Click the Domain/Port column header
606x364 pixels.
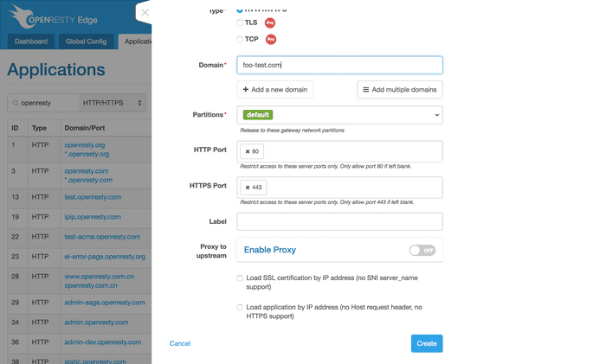(85, 128)
